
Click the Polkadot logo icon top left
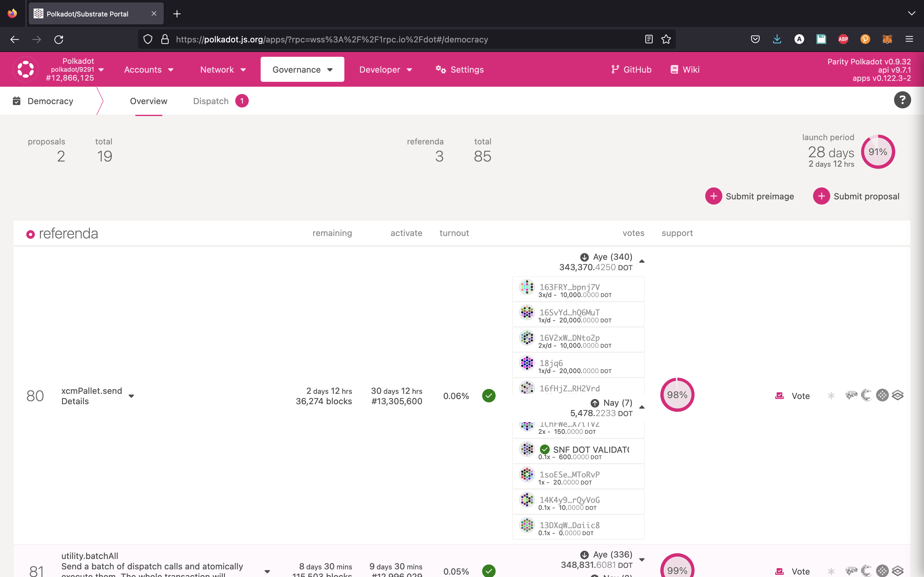click(x=25, y=69)
